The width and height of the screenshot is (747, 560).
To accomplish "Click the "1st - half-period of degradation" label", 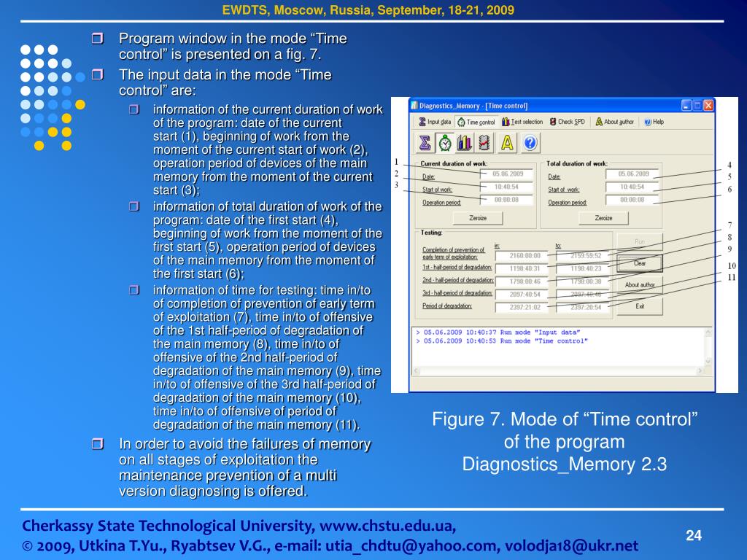I will [457, 267].
